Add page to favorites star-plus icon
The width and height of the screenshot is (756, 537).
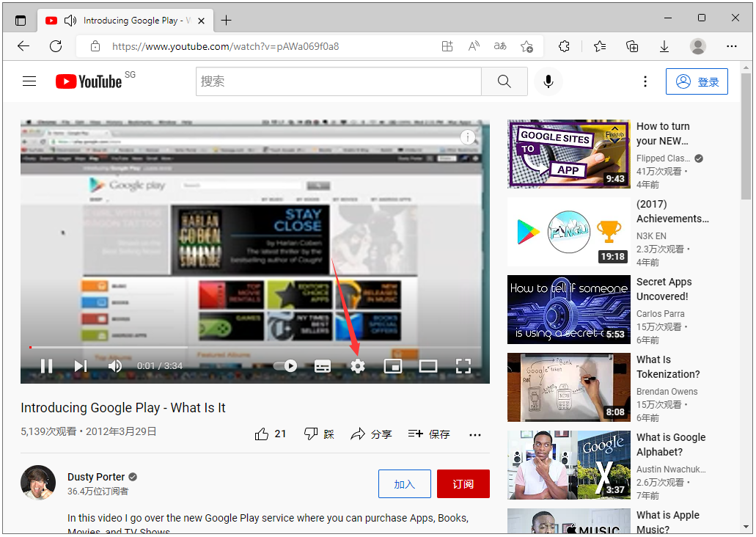pos(526,46)
